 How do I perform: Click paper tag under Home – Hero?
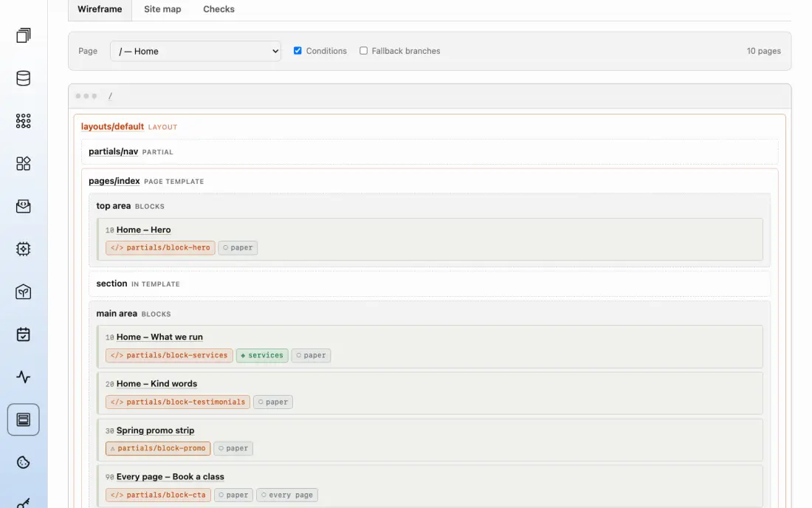tap(238, 247)
